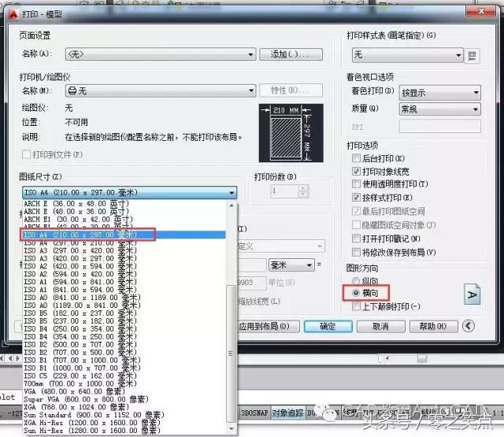This screenshot has height=437, width=504.
Task: Click the AutoCAD logo in the title bar
Action: (13, 14)
